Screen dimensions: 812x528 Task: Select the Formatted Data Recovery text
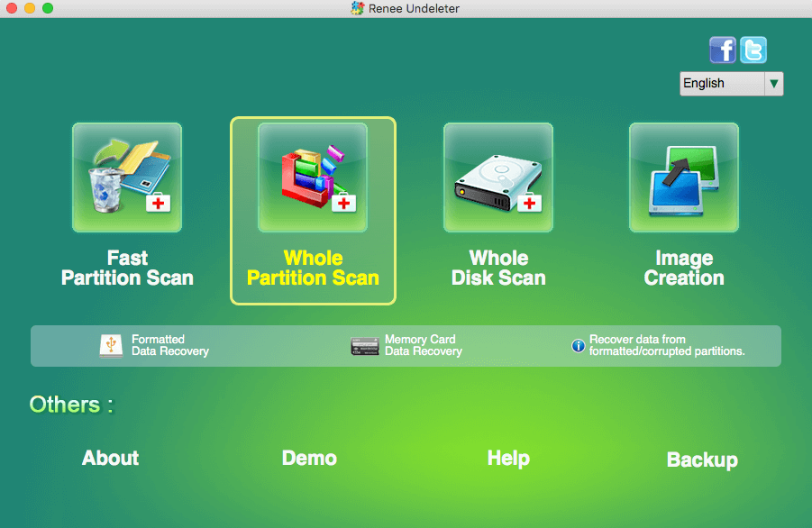click(170, 345)
